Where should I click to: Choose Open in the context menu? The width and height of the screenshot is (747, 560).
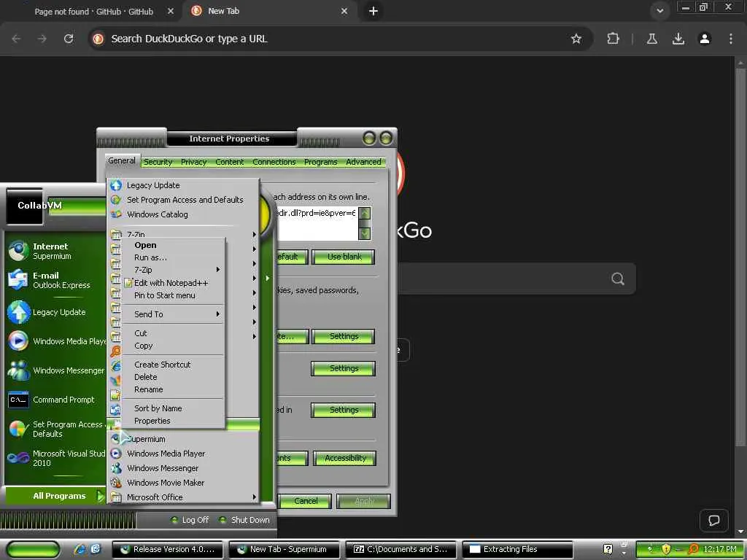[173, 245]
